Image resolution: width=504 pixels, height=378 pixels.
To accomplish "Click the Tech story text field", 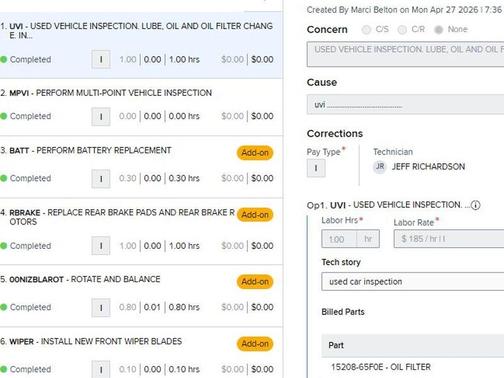I will click(413, 282).
